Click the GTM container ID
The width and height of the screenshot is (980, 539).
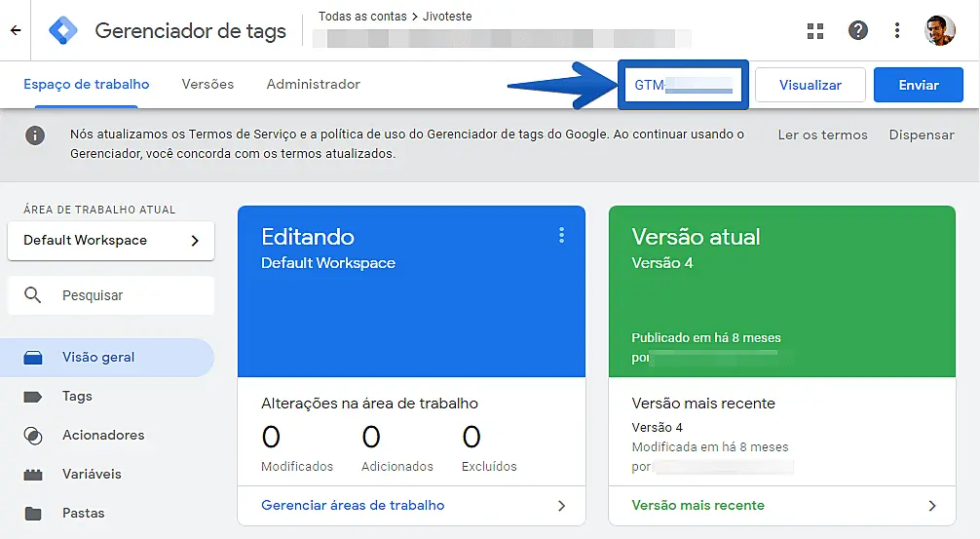[x=683, y=85]
